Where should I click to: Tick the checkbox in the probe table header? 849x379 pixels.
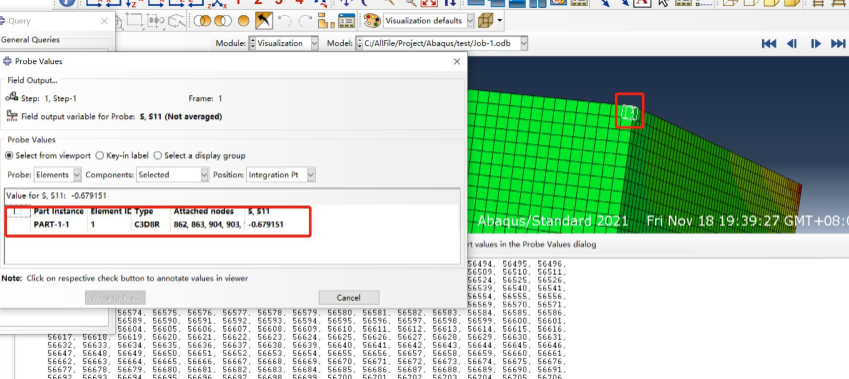[x=18, y=212]
